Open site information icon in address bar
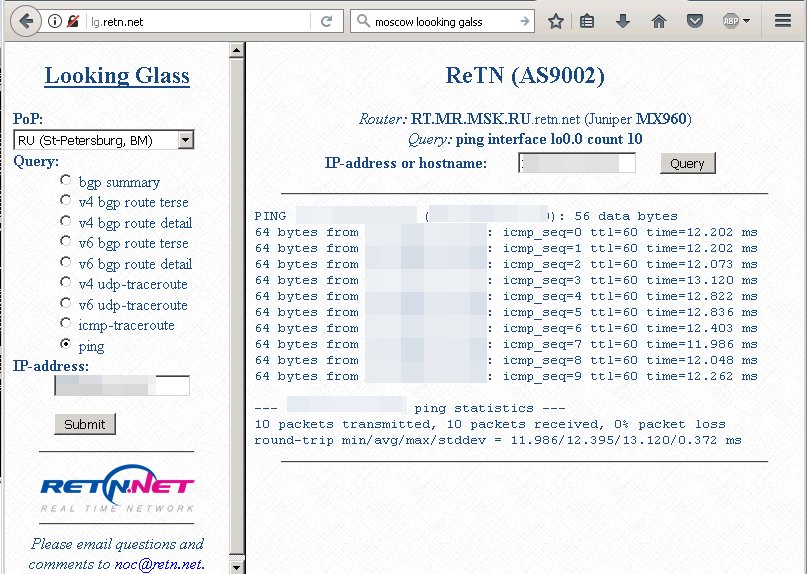The image size is (807, 574). point(55,21)
